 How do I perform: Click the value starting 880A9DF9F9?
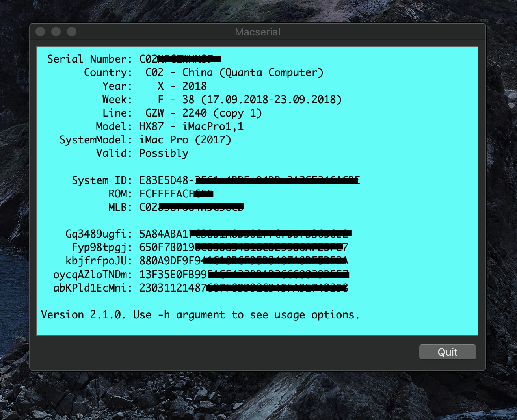244,261
